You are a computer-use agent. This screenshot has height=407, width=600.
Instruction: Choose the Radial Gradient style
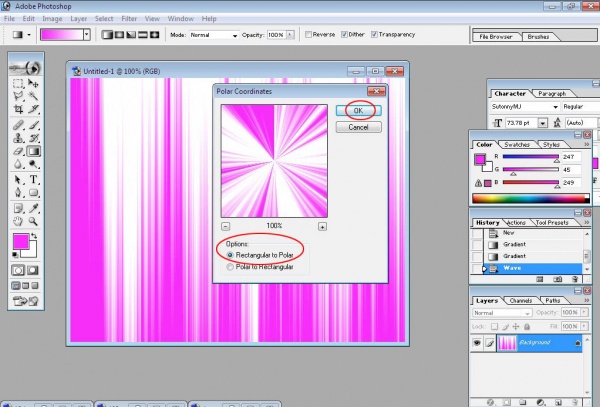pyautogui.click(x=119, y=35)
